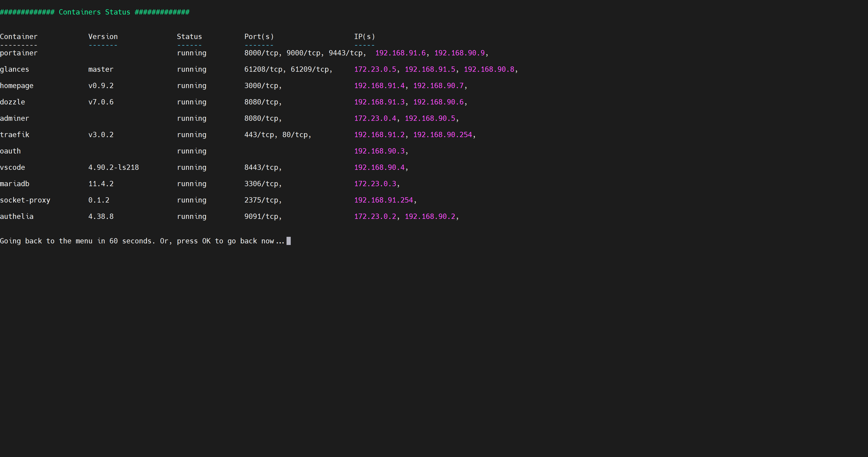The height and width of the screenshot is (457, 868).
Task: Click mariadb port 3306/tcp
Action: click(261, 184)
